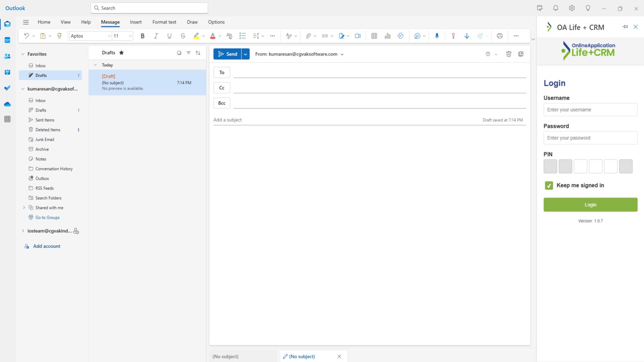Image resolution: width=644 pixels, height=362 pixels.
Task: Expand the iosteam account folders
Action: (23, 231)
